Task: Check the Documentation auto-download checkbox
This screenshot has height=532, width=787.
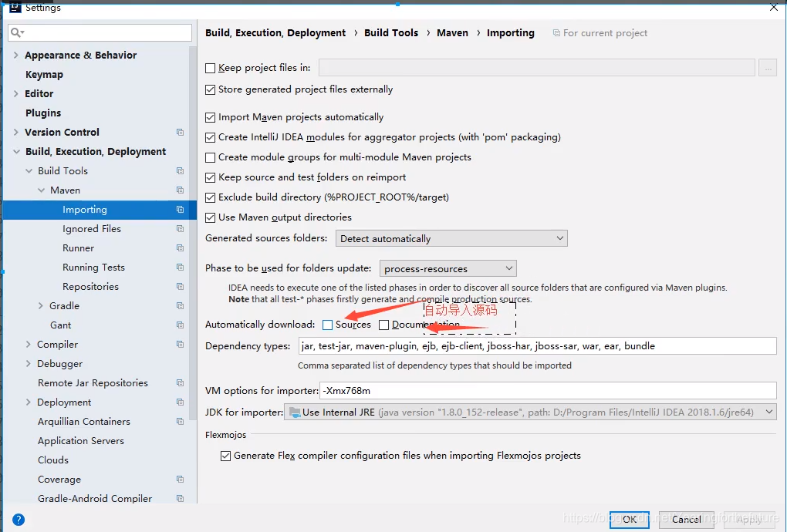Action: (384, 325)
